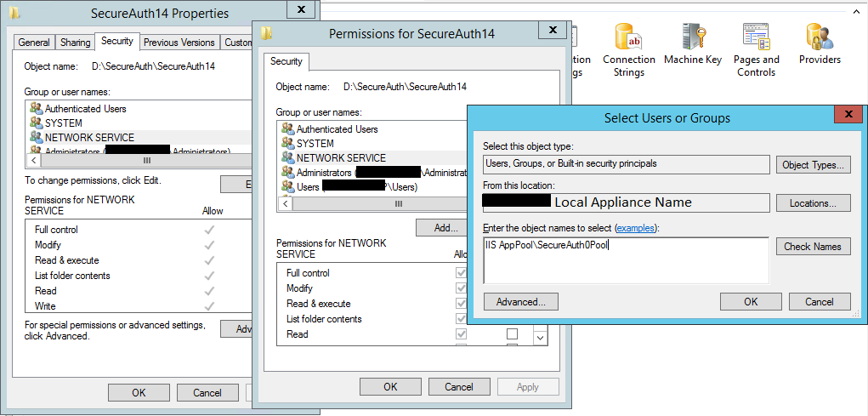Cancel the Select Users or Groups dialog
Image resolution: width=868 pixels, height=416 pixels.
(820, 302)
